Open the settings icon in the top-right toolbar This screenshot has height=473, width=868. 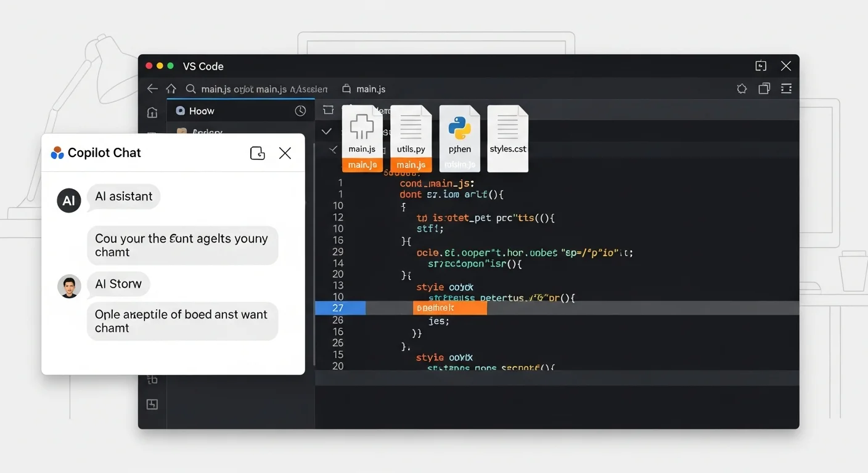click(x=742, y=88)
